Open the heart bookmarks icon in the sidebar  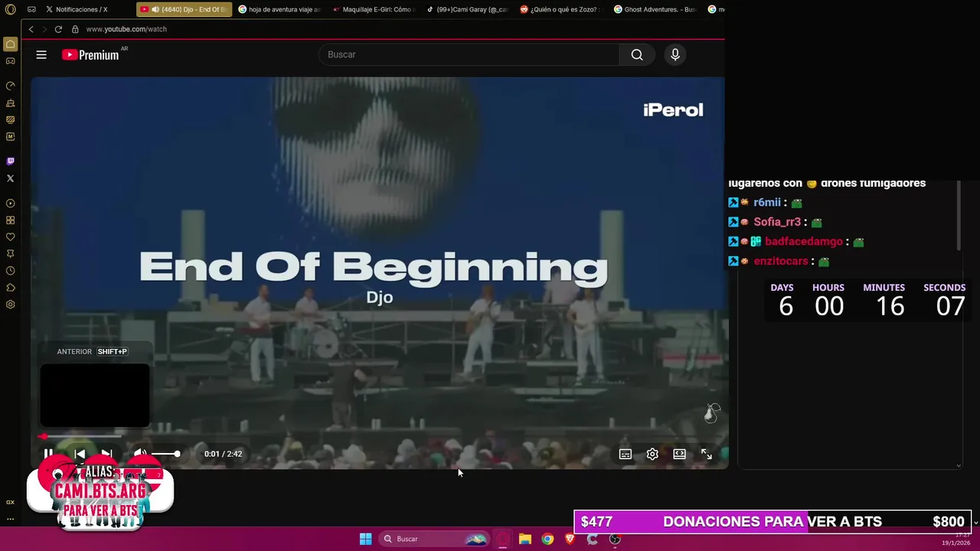pyautogui.click(x=10, y=237)
